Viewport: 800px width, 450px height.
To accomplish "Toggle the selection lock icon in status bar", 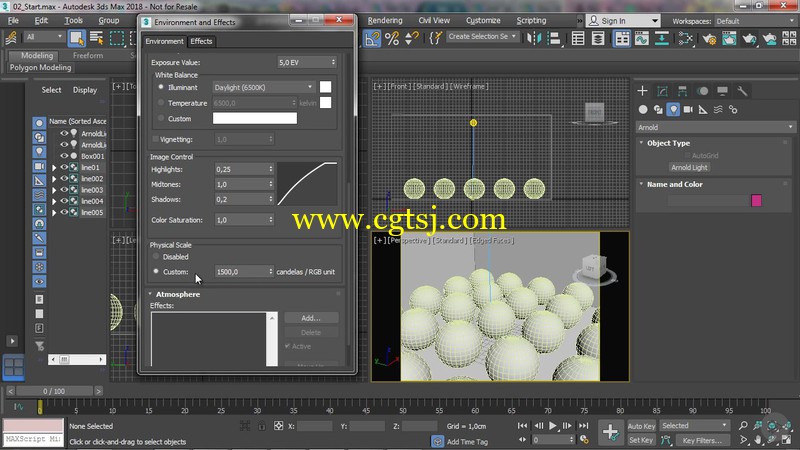I will 262,426.
